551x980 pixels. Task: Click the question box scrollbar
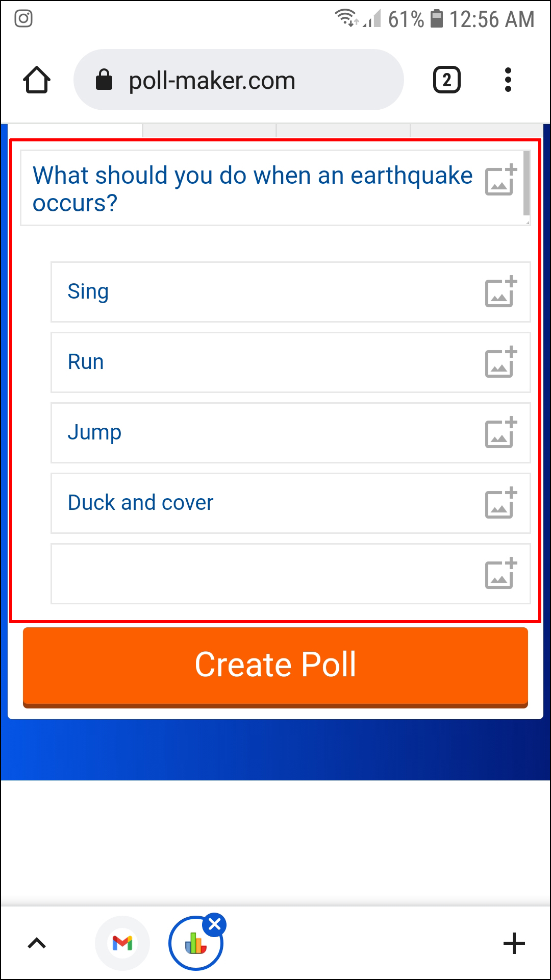pos(527,184)
